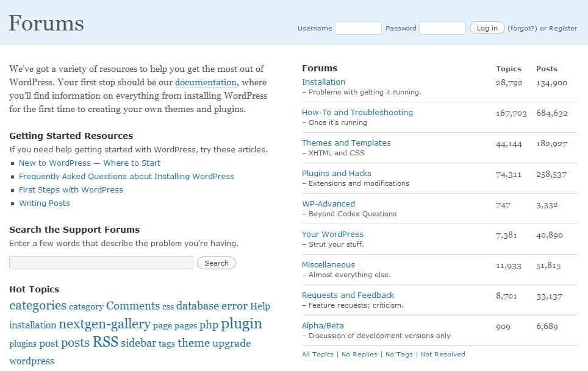
Task: Click the support forums search box
Action: (101, 263)
